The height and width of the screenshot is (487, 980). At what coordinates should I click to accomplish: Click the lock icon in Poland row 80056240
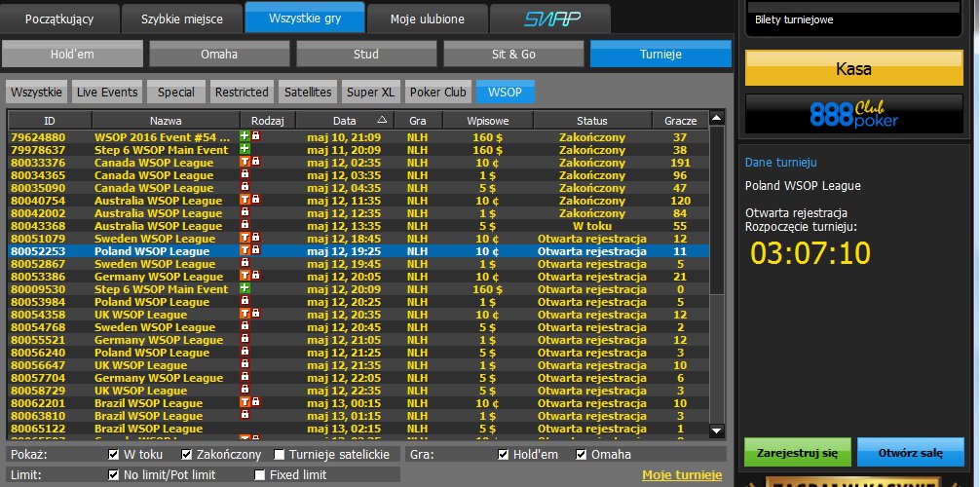point(245,352)
